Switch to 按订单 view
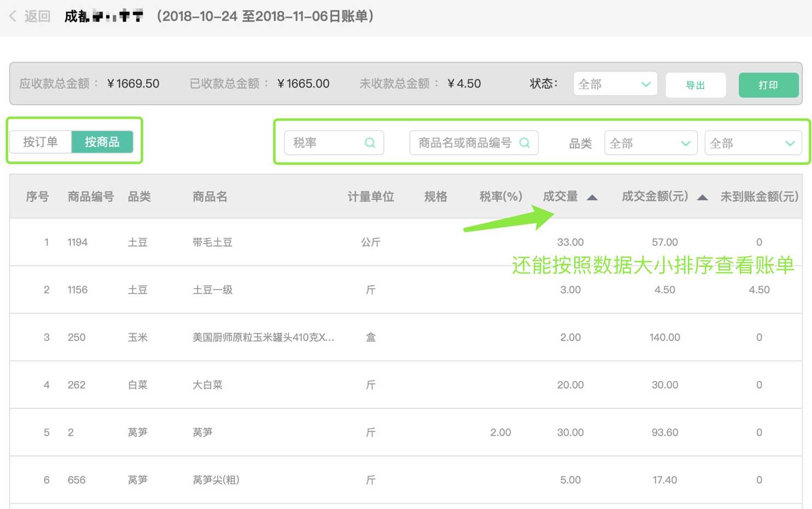The width and height of the screenshot is (812, 509). coord(41,142)
